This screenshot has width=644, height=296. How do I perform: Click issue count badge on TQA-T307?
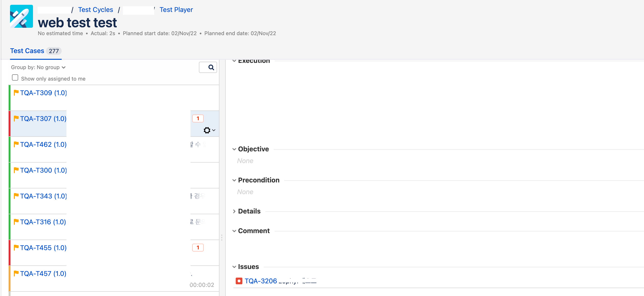(x=197, y=119)
